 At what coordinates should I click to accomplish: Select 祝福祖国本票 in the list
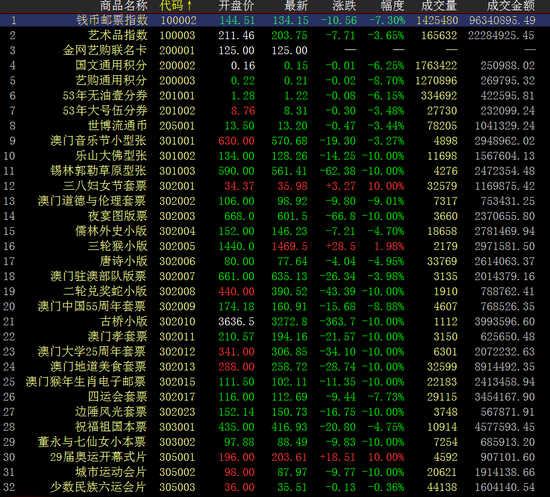coord(111,427)
